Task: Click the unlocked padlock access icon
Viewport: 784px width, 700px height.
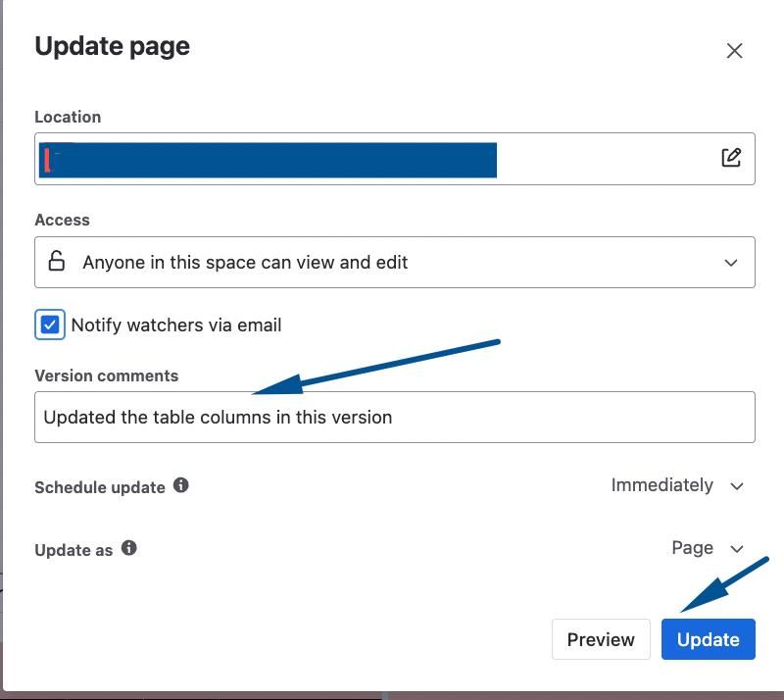Action: [57, 261]
